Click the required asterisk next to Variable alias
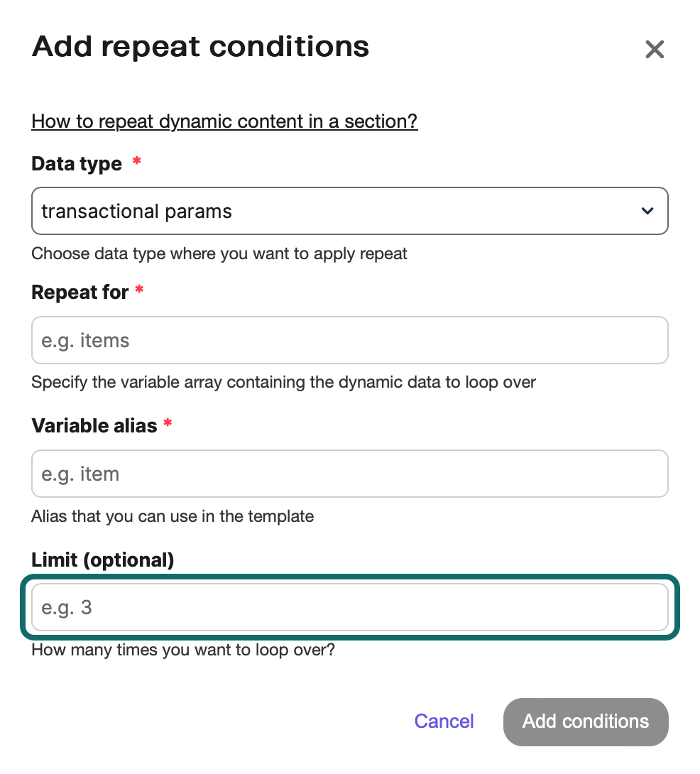Viewport: 700px width, 774px height. point(168,425)
